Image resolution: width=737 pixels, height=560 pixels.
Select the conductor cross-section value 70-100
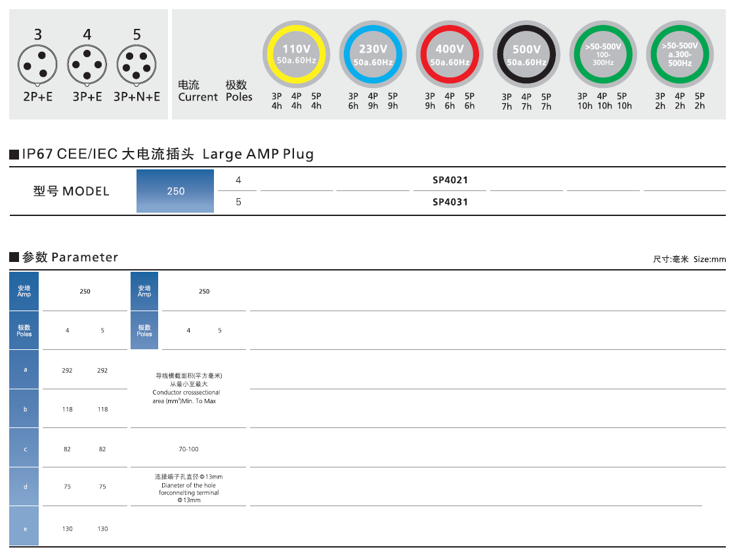pos(188,449)
